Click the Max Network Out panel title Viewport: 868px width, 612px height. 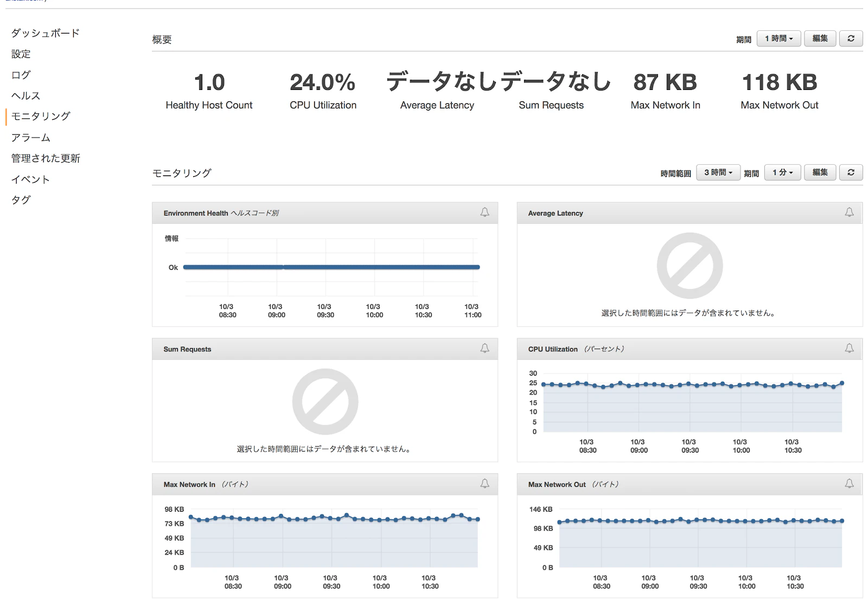point(573,485)
